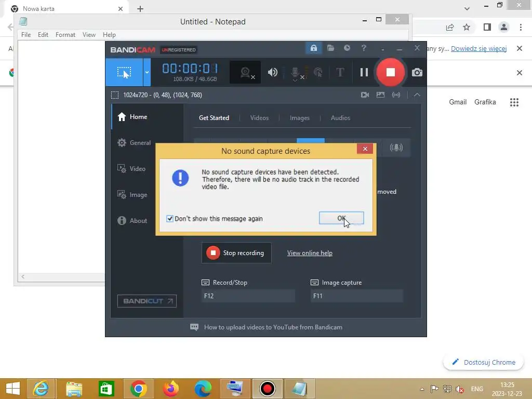
Task: Open Microsoft Edge from the taskbar
Action: (x=203, y=389)
